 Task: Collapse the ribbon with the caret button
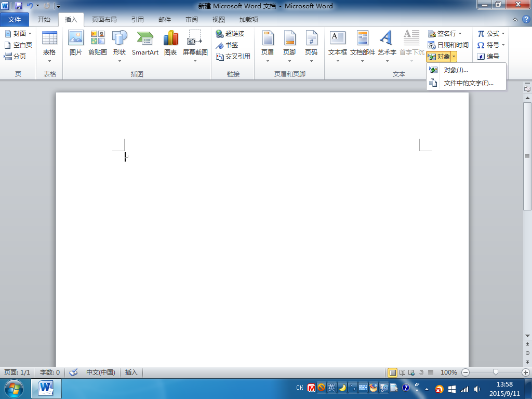coord(515,20)
